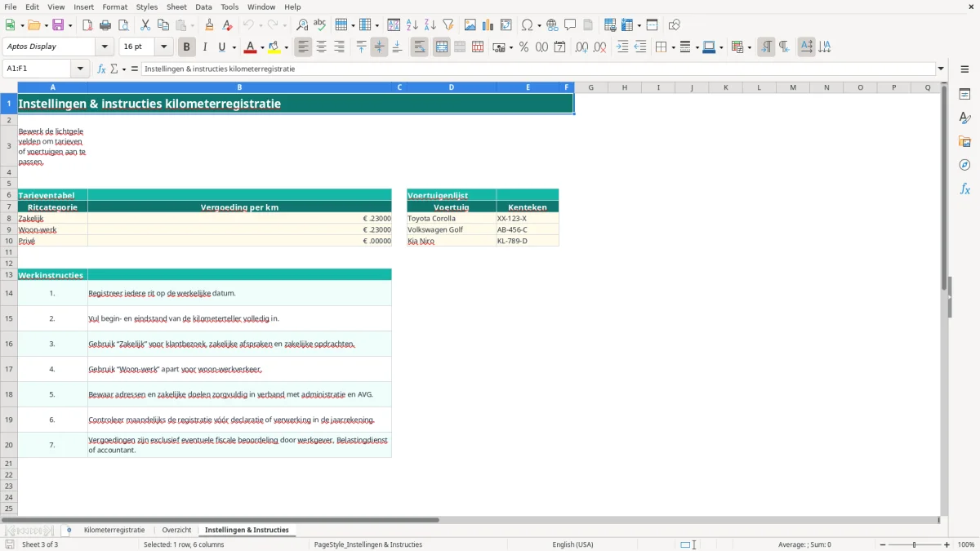This screenshot has height=551, width=980.
Task: Toggle Align Right
Action: 339,47
